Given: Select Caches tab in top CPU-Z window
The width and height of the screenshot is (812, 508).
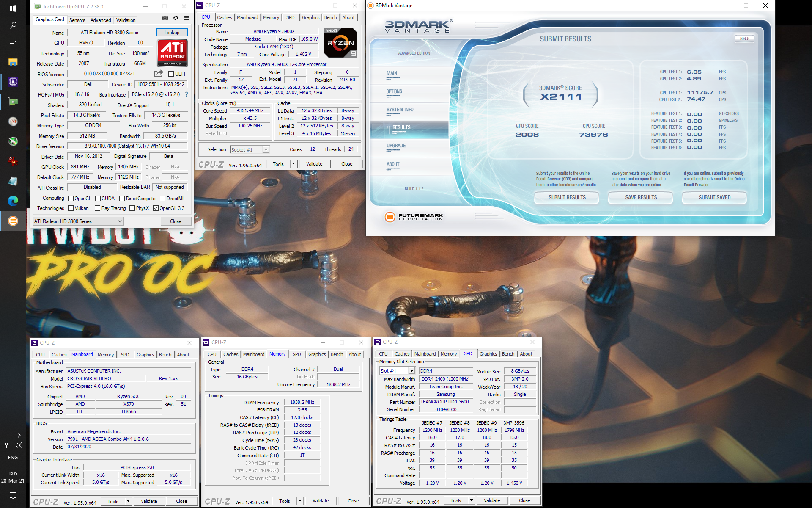Looking at the screenshot, I should pyautogui.click(x=224, y=17).
